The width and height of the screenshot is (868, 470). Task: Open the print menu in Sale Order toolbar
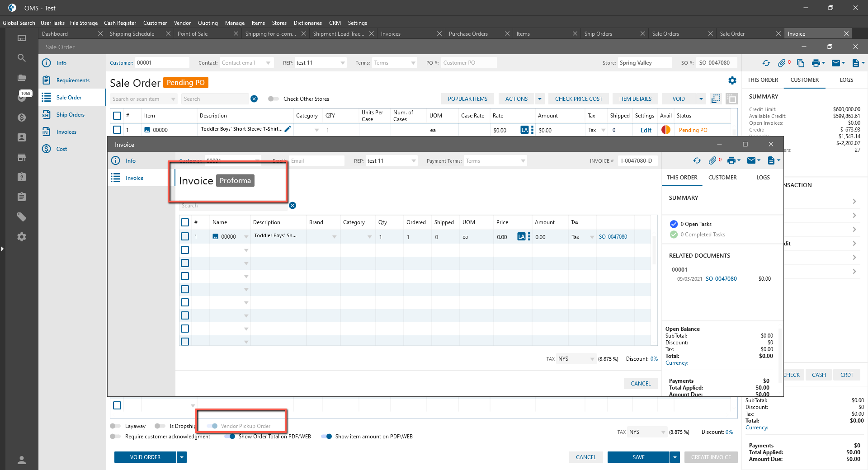click(x=818, y=63)
